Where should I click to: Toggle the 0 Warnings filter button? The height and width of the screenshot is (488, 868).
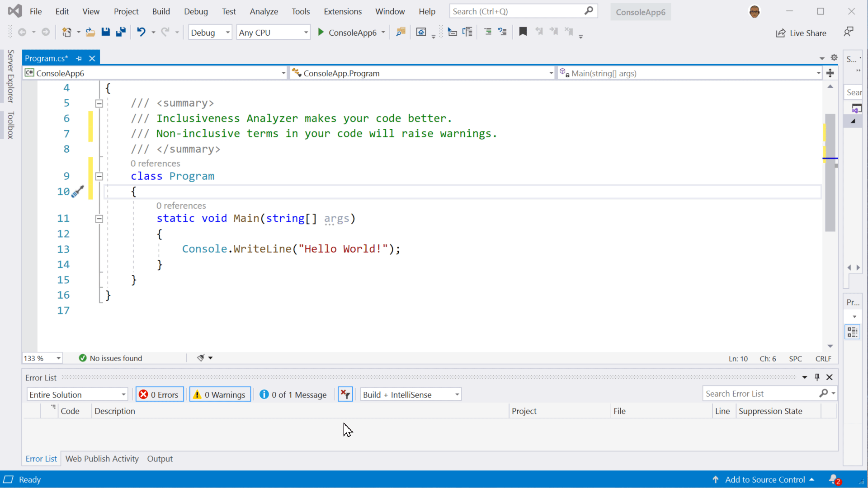219,394
